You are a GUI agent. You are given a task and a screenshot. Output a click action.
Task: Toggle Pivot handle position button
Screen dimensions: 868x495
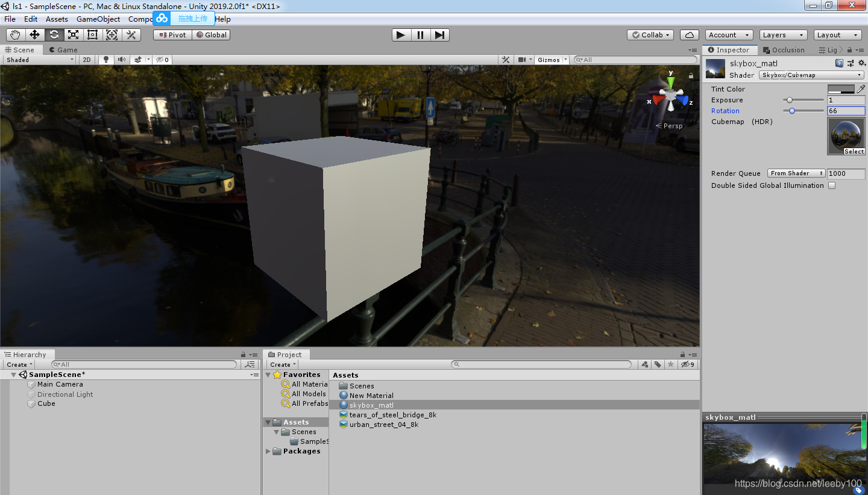click(x=172, y=35)
